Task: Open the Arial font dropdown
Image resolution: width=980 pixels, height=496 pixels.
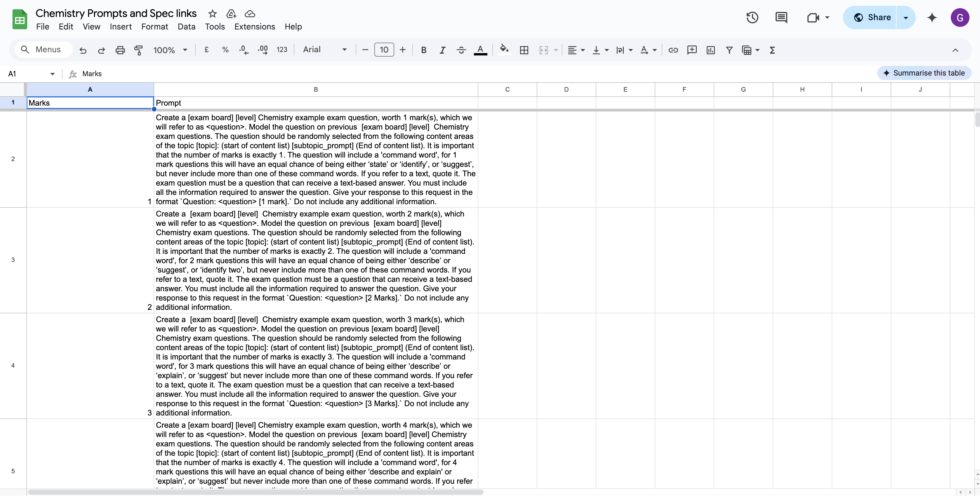Action: tap(324, 50)
